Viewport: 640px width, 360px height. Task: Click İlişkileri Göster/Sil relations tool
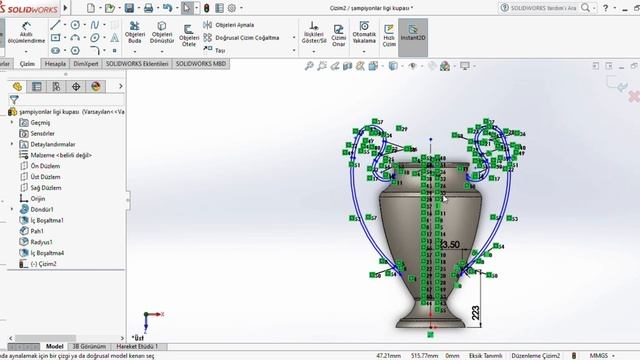click(314, 32)
